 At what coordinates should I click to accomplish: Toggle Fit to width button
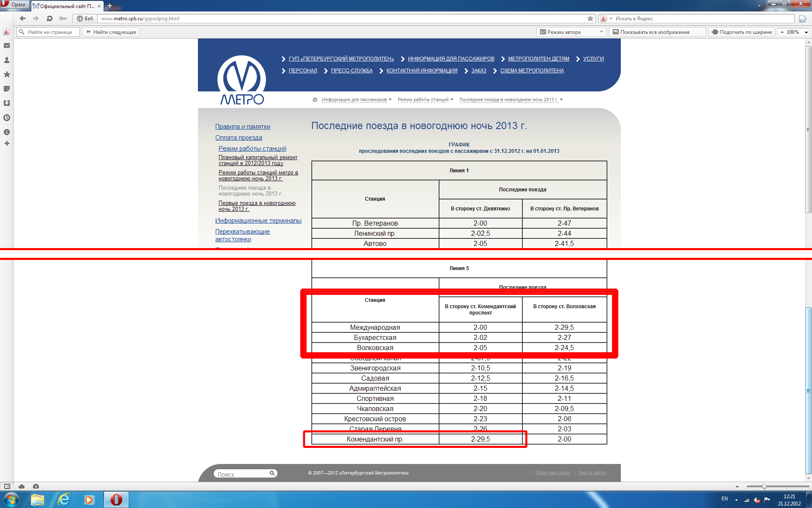point(742,32)
